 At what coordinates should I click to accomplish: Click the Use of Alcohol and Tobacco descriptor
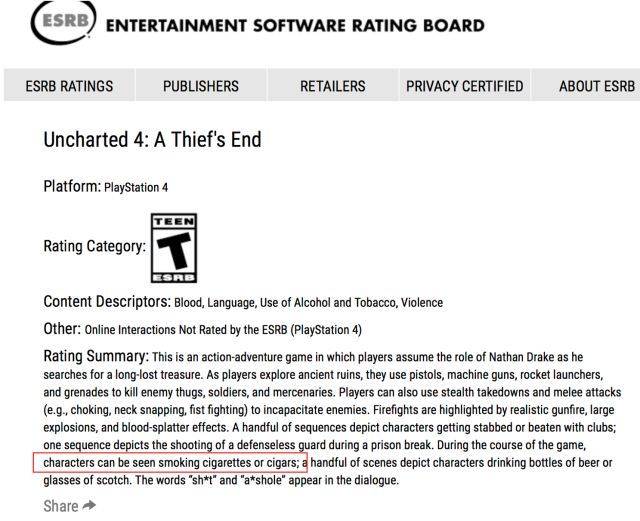(x=333, y=302)
